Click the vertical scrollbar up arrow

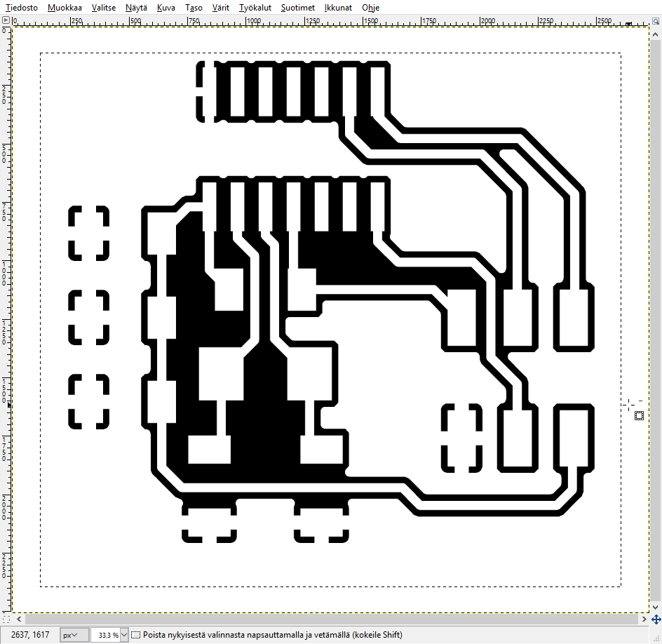point(656,34)
